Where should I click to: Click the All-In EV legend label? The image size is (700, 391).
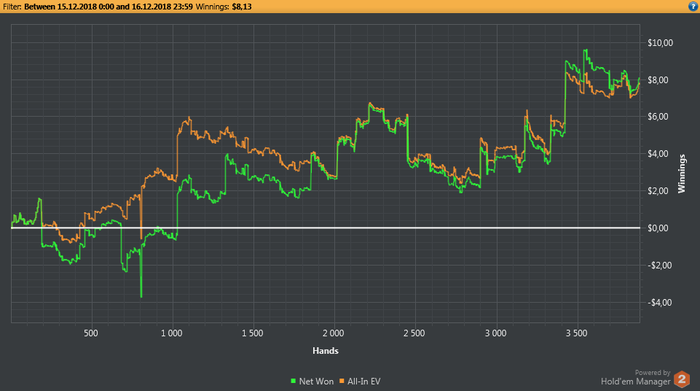click(x=364, y=382)
